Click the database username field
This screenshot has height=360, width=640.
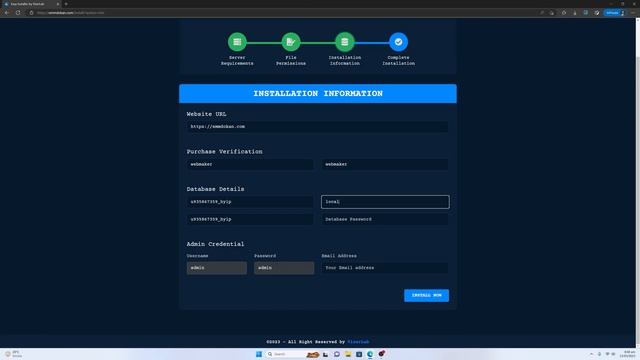[x=250, y=219]
